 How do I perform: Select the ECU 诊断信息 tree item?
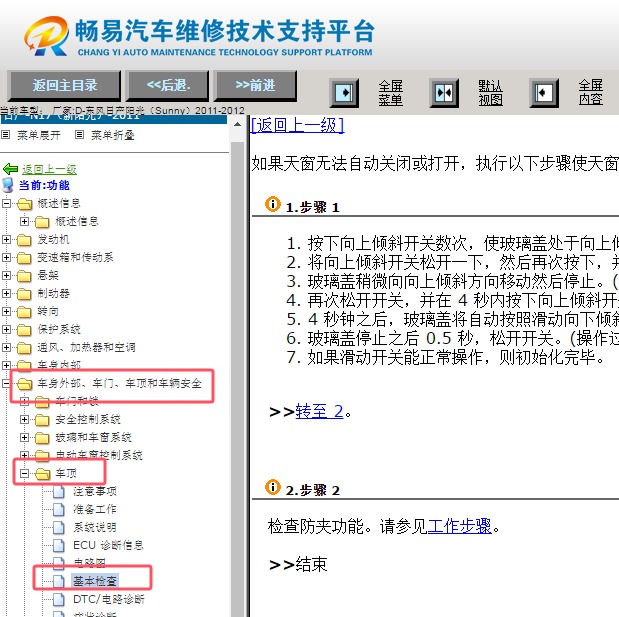(108, 546)
